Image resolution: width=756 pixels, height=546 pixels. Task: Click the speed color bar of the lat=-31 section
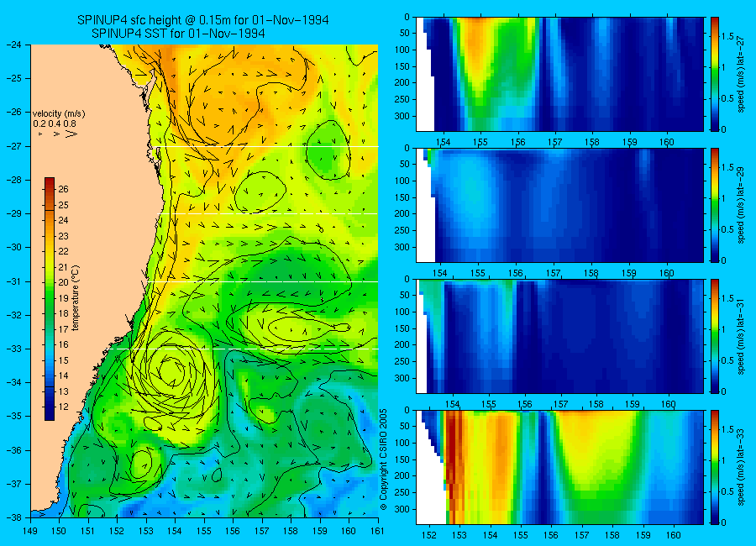(x=714, y=336)
